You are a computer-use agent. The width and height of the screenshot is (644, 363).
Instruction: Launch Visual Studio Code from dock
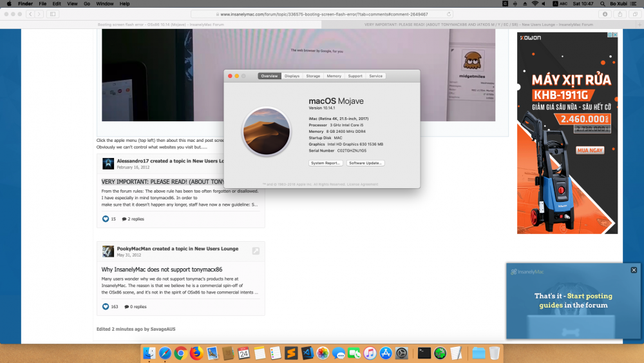[x=307, y=353]
